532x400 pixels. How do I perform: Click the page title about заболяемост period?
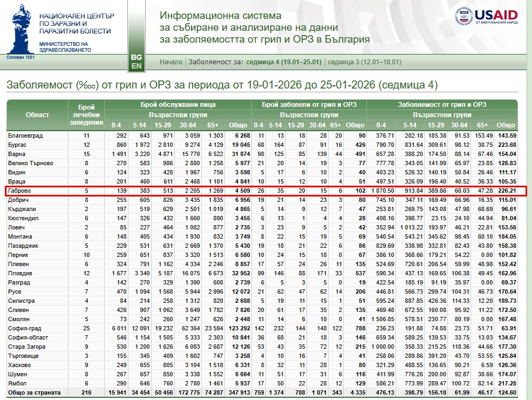[x=222, y=85]
